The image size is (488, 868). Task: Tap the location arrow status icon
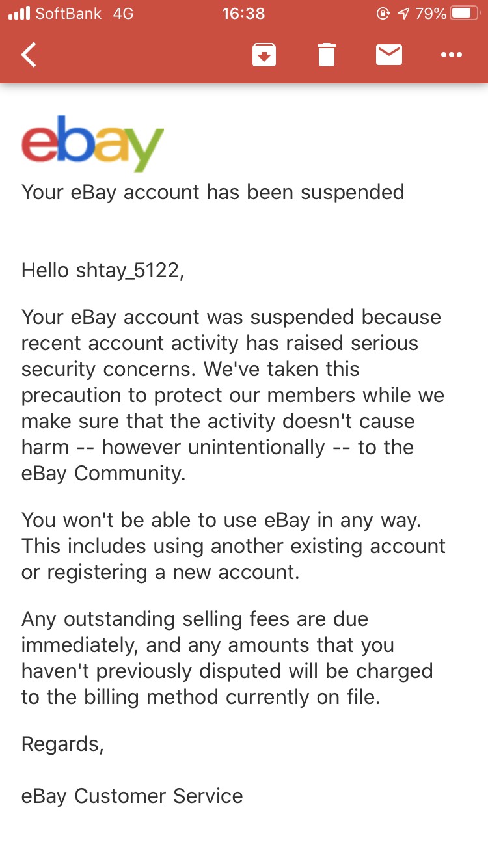pyautogui.click(x=403, y=13)
